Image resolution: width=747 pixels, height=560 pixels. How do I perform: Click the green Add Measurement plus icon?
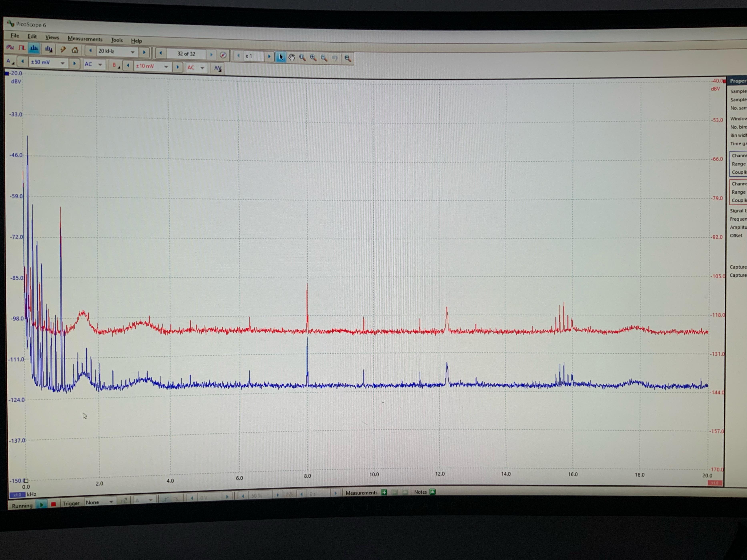click(384, 492)
